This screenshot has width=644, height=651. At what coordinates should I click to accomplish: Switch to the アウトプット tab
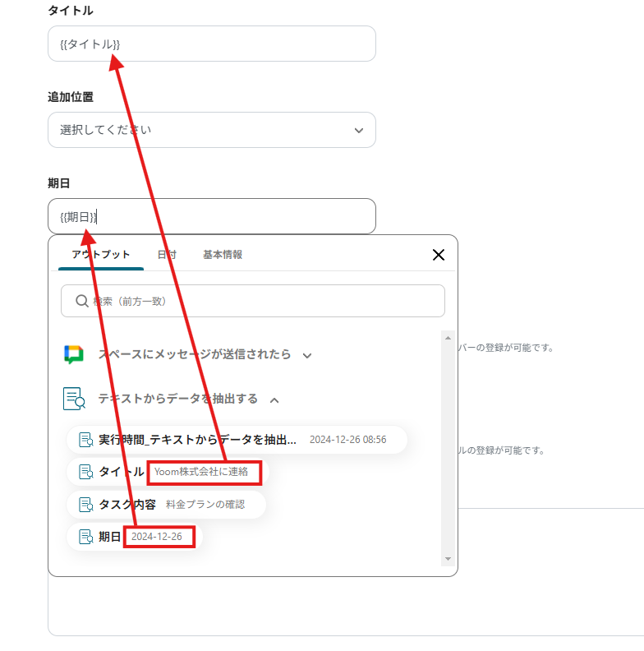coord(101,255)
